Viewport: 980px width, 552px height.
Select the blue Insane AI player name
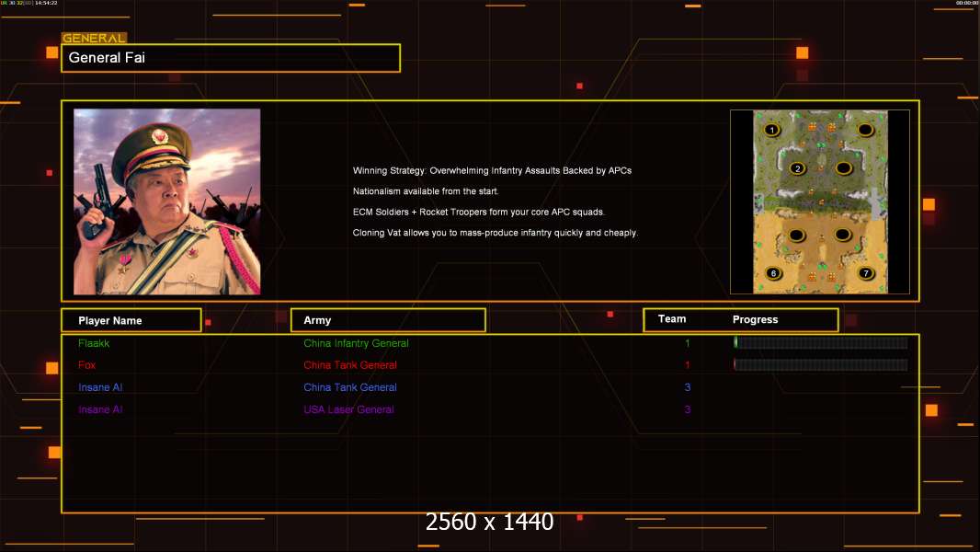coord(100,387)
